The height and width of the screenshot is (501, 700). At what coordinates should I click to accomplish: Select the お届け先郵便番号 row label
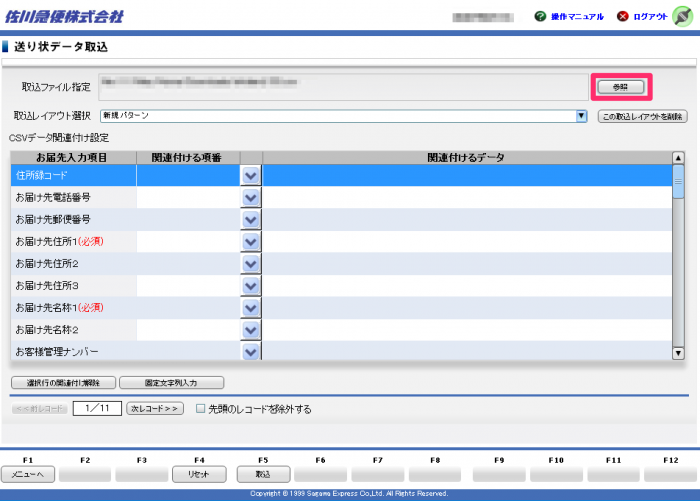(x=53, y=220)
